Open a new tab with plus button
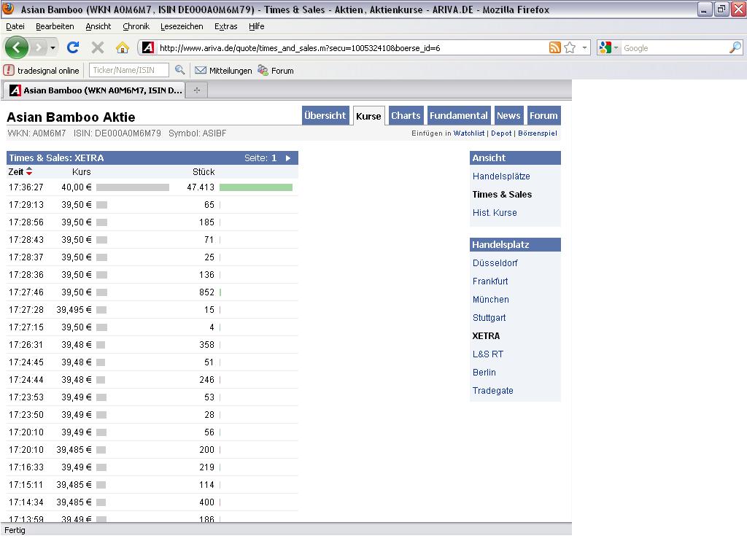 197,90
